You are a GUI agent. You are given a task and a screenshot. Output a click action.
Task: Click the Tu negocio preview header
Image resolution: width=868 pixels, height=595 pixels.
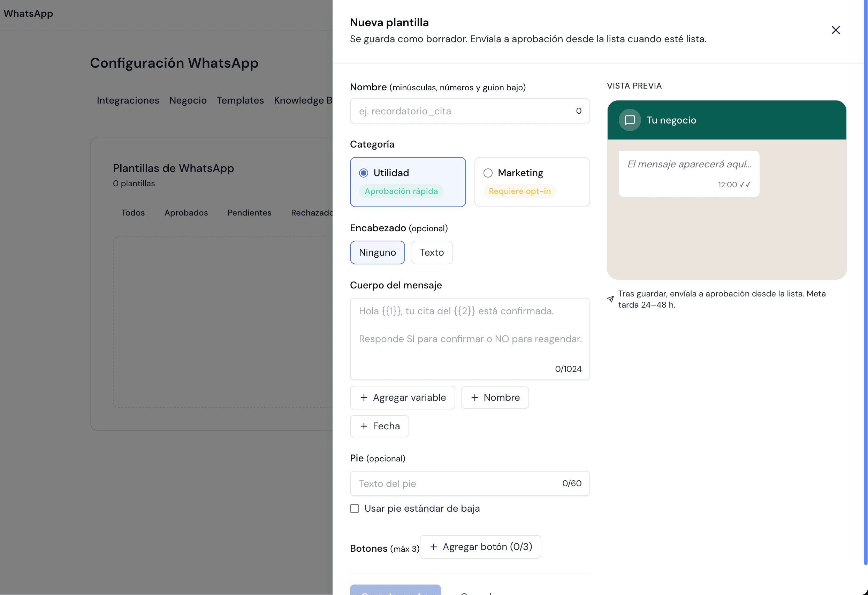(726, 120)
